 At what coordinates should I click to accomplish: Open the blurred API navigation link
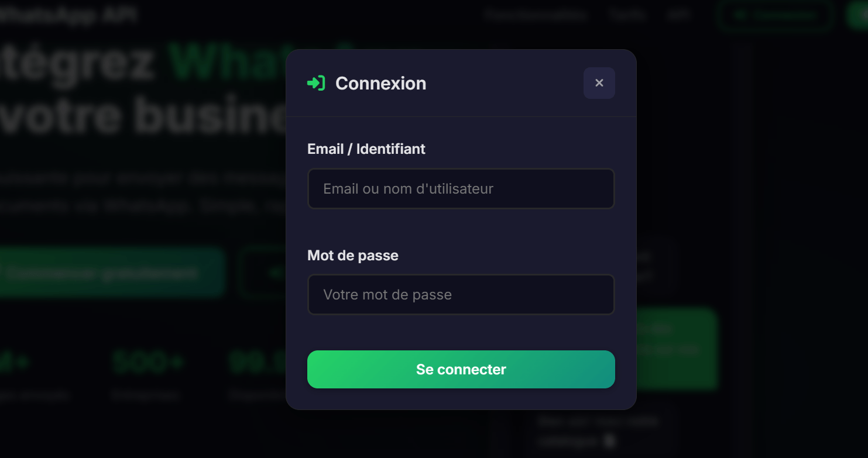679,15
